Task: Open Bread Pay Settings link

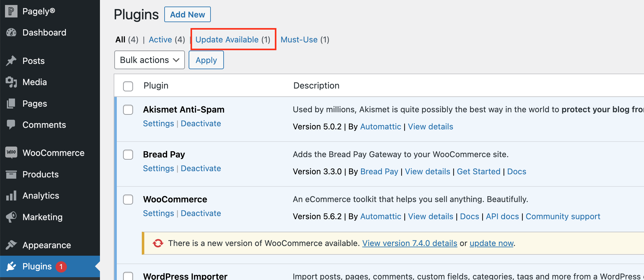Action: (158, 168)
